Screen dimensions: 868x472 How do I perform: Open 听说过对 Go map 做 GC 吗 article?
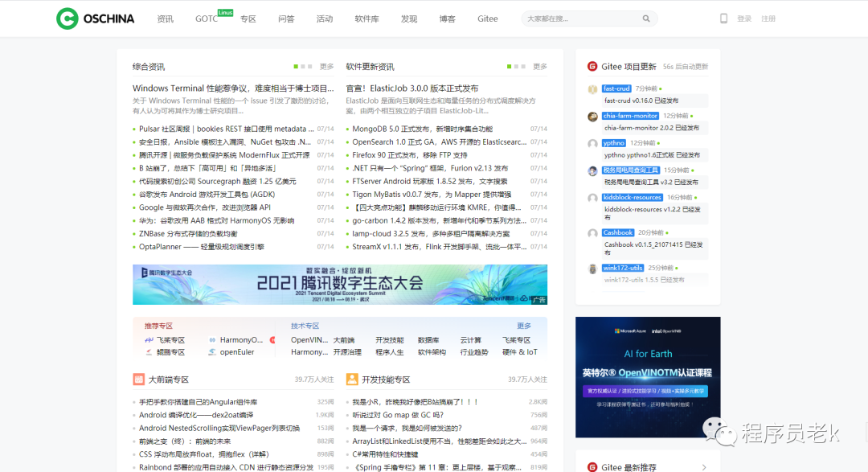point(398,415)
